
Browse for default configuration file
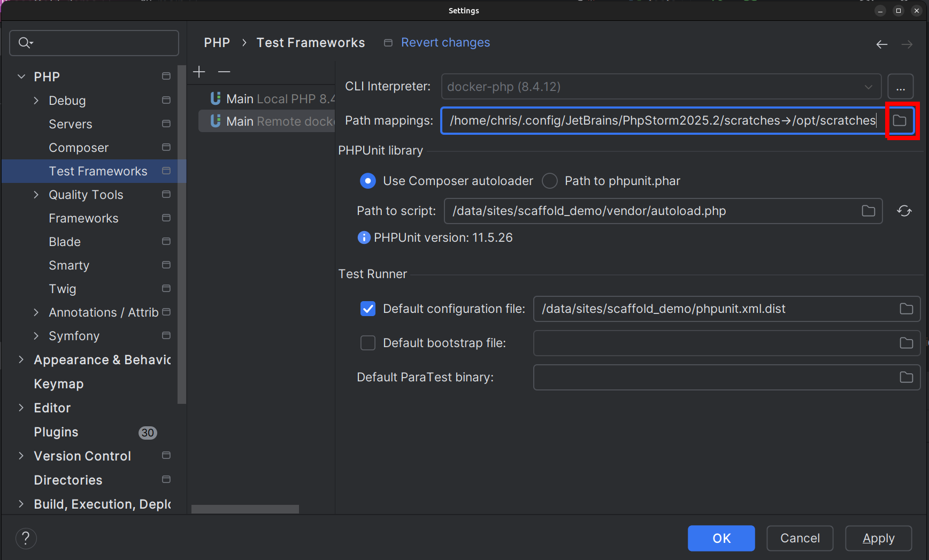(906, 309)
